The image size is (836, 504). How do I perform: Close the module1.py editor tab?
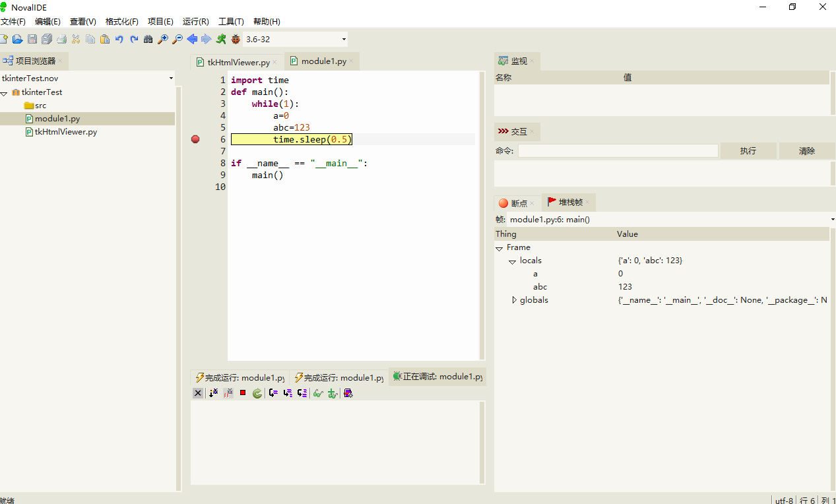[x=352, y=61]
